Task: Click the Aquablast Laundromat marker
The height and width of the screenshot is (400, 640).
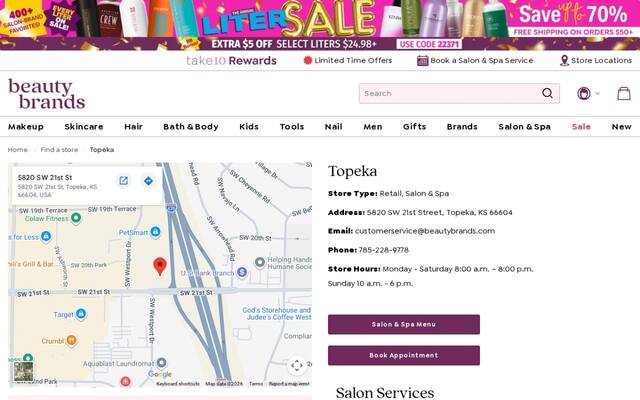Action: pyautogui.click(x=162, y=362)
